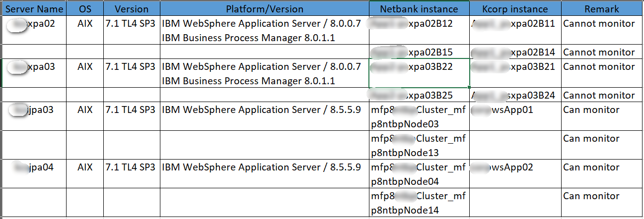Select the Kcorp instance ending wsApp01
Image resolution: width=644 pixels, height=219 pixels.
[x=515, y=116]
